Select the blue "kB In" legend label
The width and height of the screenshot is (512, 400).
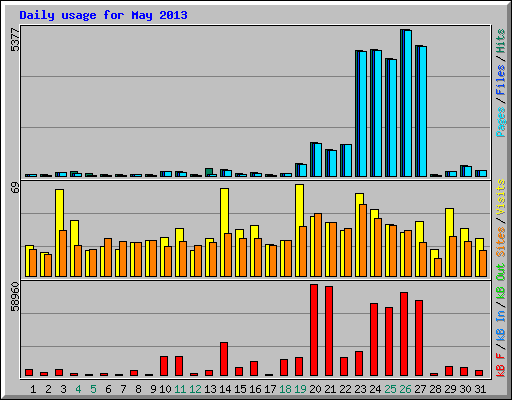point(501,326)
